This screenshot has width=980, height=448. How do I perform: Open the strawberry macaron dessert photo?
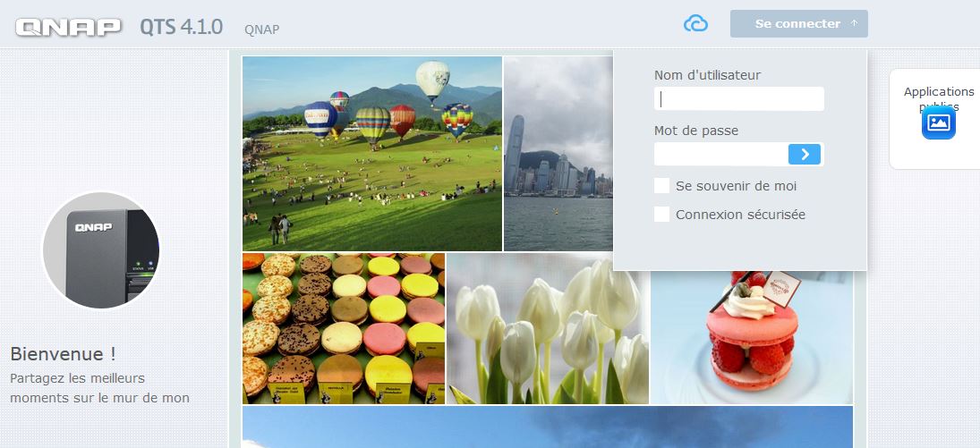click(752, 337)
